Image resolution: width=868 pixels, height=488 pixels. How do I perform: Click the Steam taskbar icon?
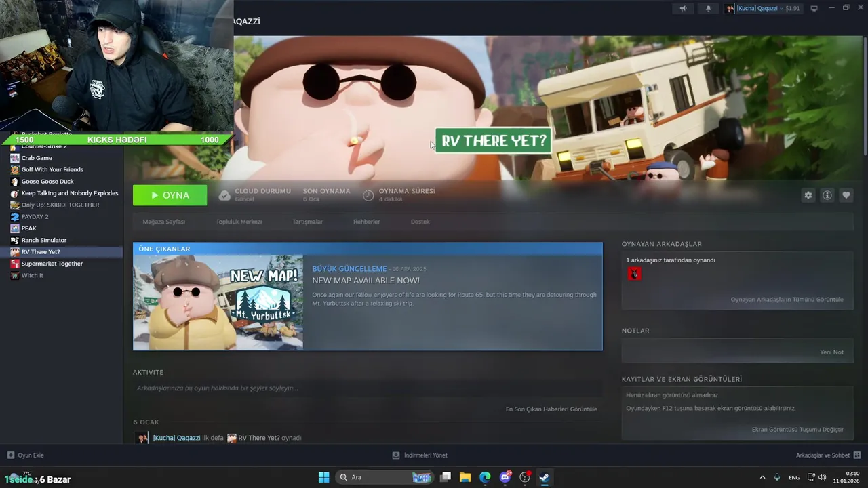(x=544, y=477)
